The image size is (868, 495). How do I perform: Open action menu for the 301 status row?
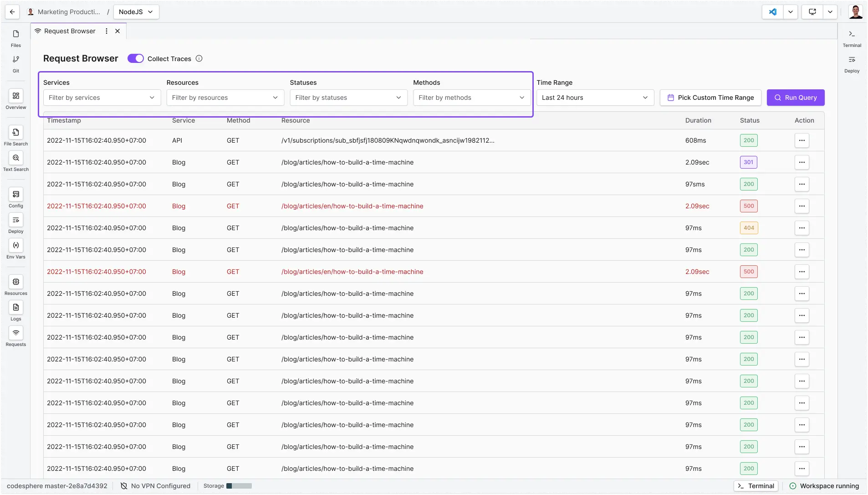802,162
